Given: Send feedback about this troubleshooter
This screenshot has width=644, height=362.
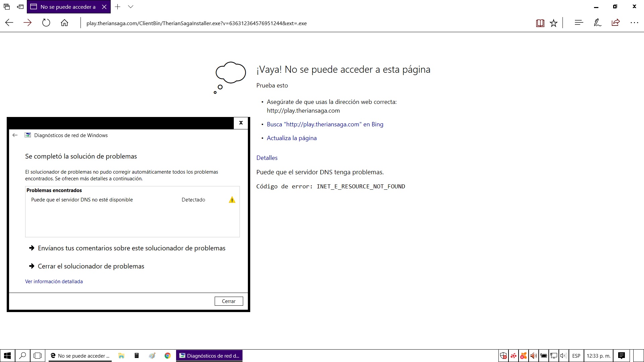Looking at the screenshot, I should [131, 248].
